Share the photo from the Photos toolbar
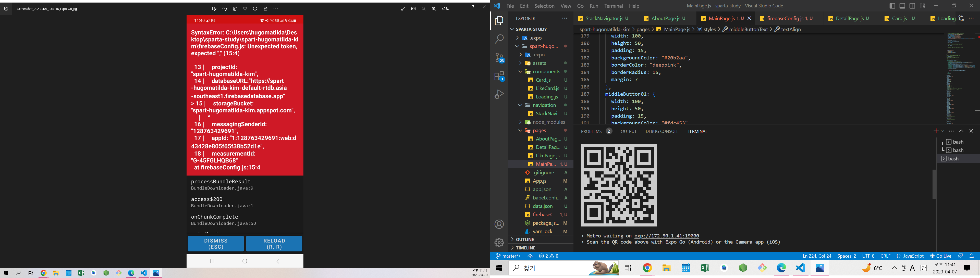The image size is (980, 278). coord(265,9)
